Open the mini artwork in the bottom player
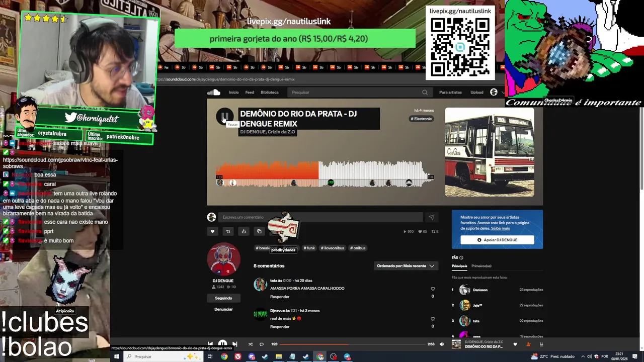 456,344
